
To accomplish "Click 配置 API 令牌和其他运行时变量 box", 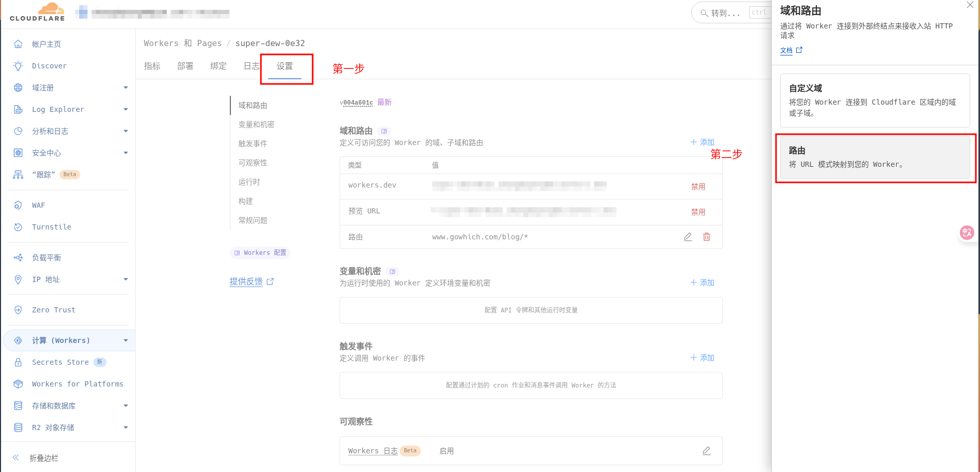I will coord(531,310).
